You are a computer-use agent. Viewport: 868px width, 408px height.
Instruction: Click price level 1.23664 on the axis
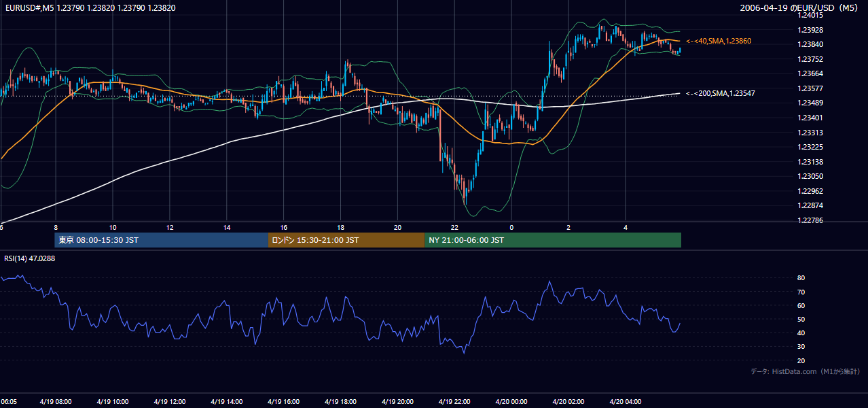tap(812, 73)
